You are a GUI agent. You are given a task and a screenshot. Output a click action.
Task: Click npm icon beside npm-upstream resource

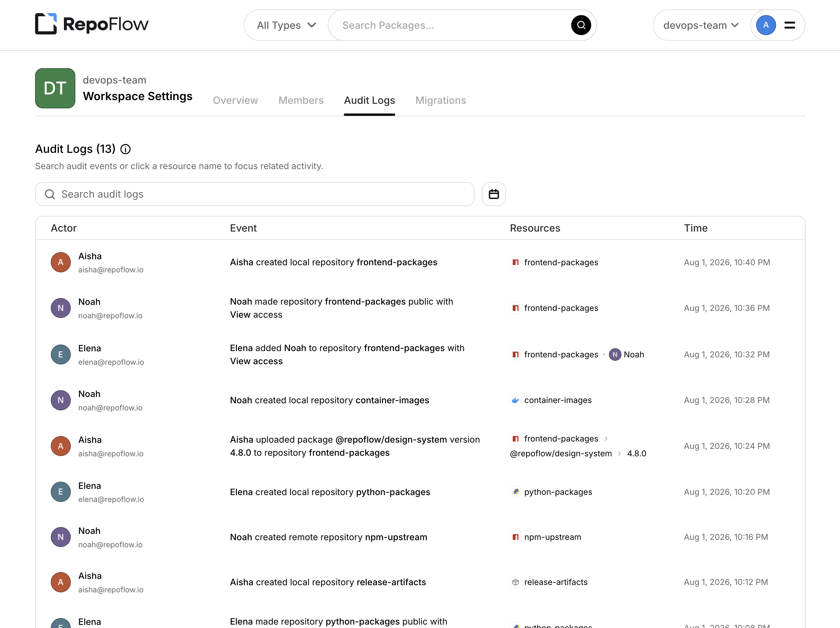pyautogui.click(x=515, y=537)
